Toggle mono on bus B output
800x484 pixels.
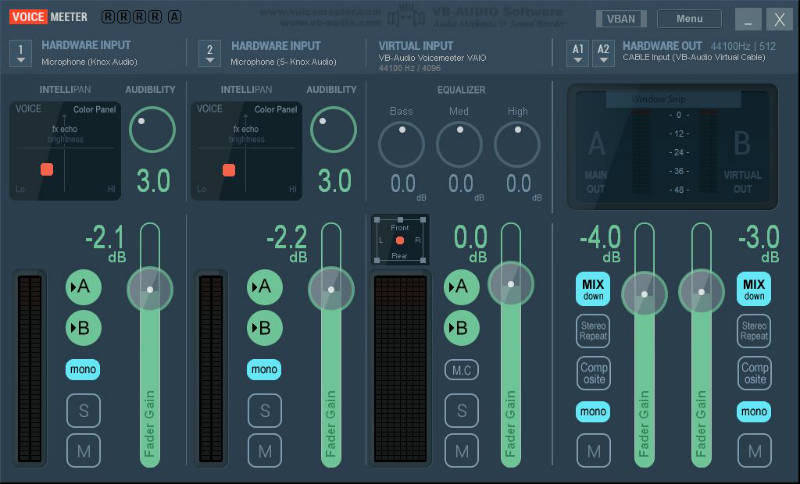754,412
